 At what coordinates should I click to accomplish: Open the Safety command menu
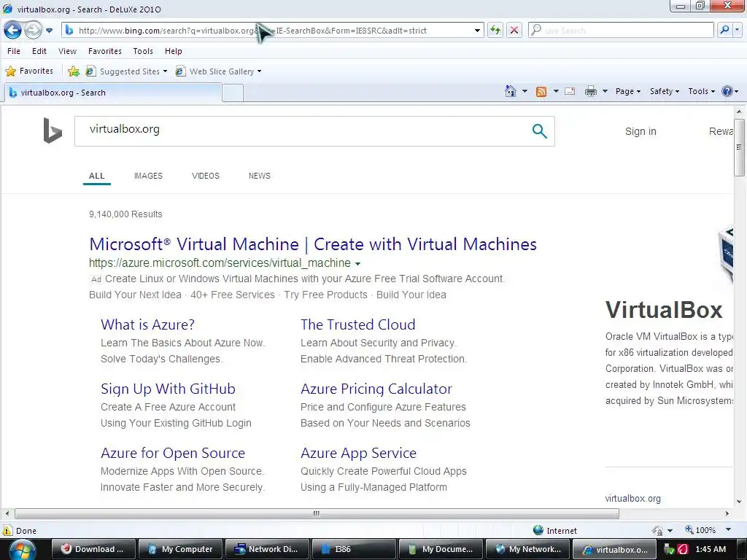(664, 91)
